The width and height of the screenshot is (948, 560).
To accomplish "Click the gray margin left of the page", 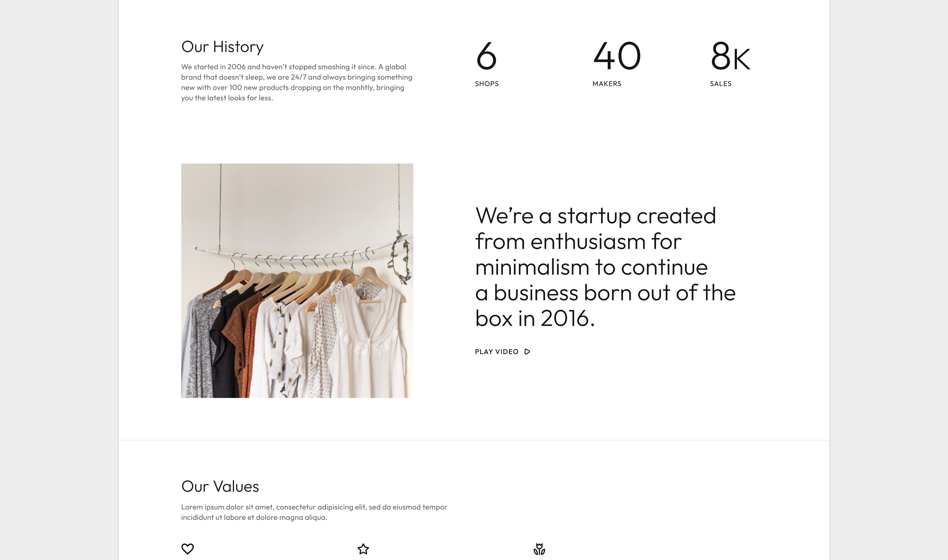I will (x=59, y=280).
